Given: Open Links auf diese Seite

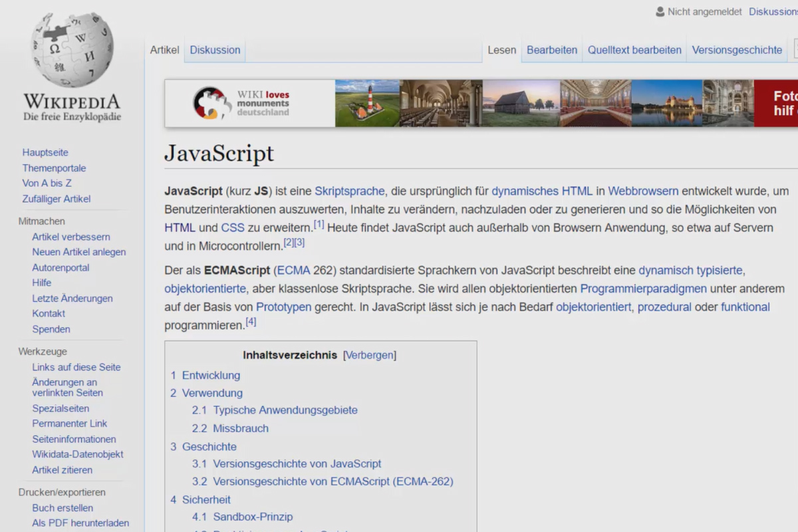Looking at the screenshot, I should pyautogui.click(x=76, y=367).
